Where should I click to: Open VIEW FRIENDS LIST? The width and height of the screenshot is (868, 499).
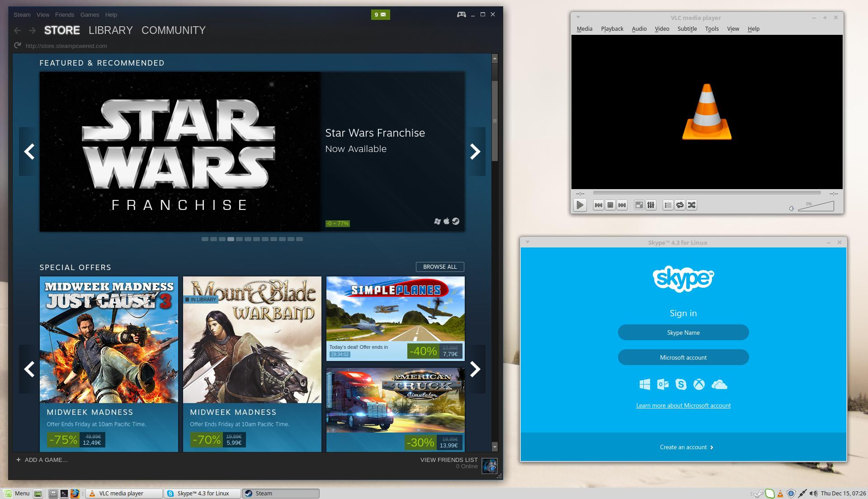[449, 460]
